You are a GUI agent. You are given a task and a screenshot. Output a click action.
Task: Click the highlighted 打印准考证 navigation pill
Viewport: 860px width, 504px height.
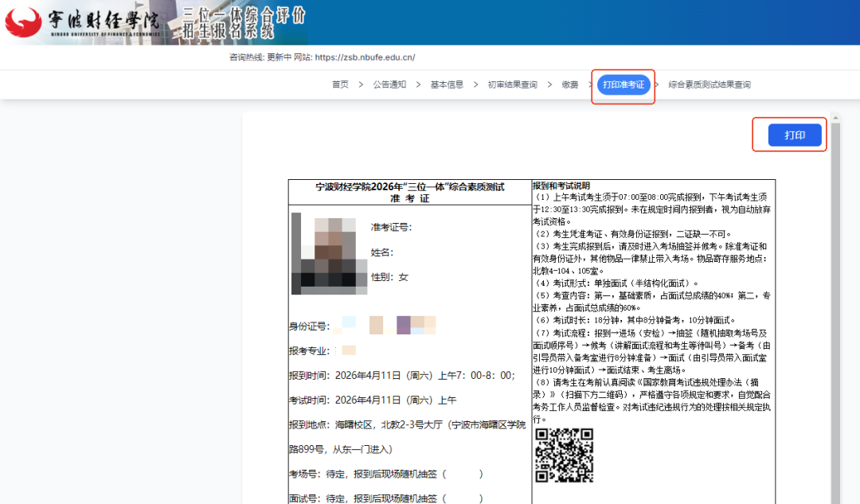click(623, 84)
